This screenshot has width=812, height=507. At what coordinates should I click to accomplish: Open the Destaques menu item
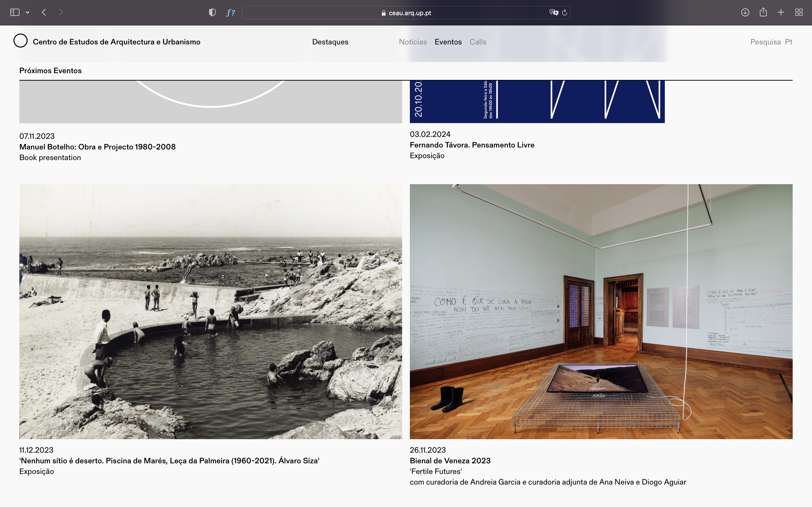[330, 42]
